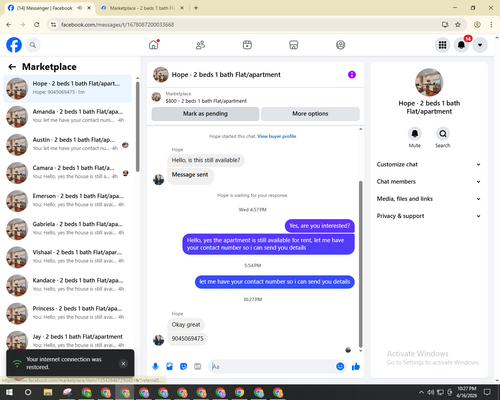Click the chat message scrollbar
500x400 pixels.
[360, 263]
